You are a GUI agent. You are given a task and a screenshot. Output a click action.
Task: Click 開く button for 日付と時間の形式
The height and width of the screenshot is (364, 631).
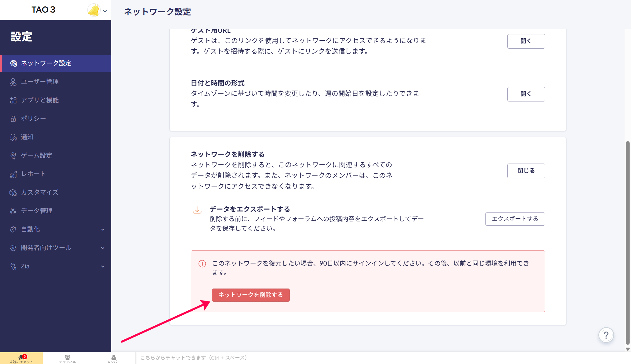[x=526, y=94]
